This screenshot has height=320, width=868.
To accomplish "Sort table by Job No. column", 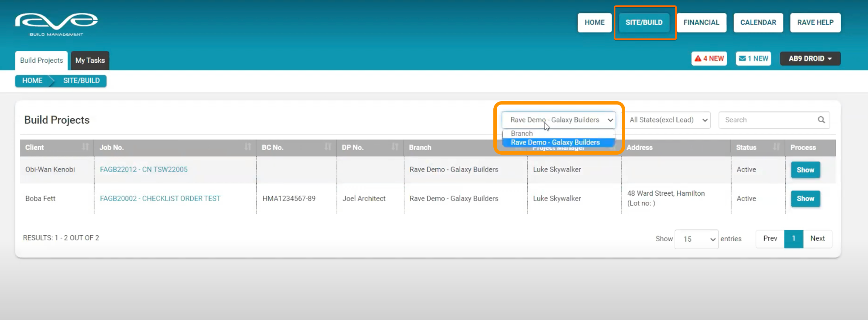I will click(248, 147).
